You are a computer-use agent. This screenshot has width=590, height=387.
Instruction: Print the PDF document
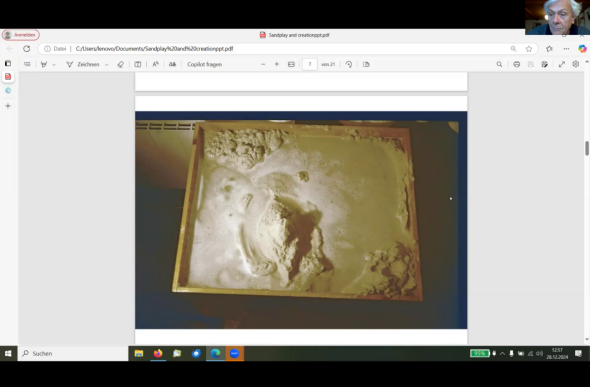[517, 64]
